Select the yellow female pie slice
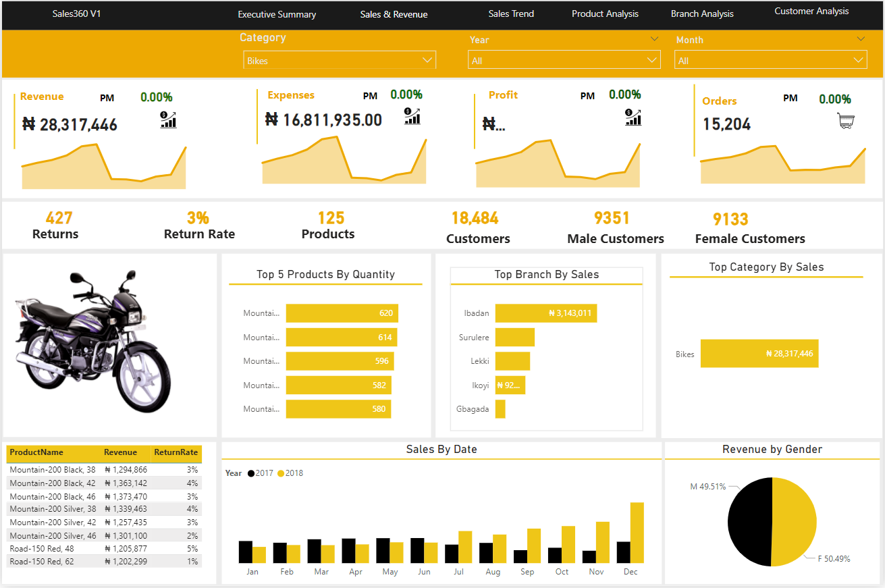The width and height of the screenshot is (885, 588). tap(795, 522)
